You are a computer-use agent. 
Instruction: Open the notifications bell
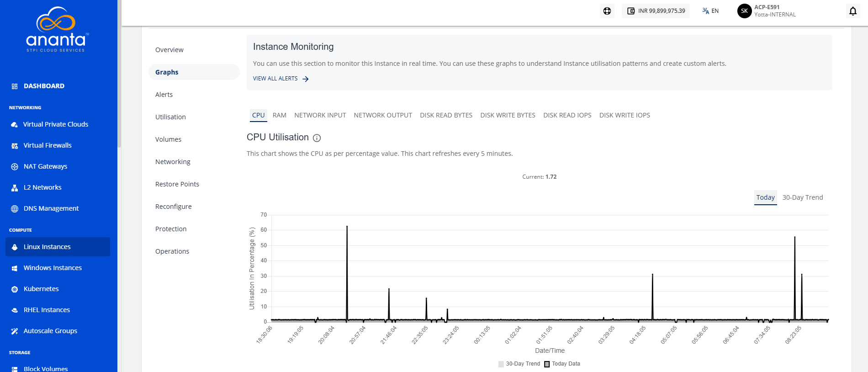[853, 11]
